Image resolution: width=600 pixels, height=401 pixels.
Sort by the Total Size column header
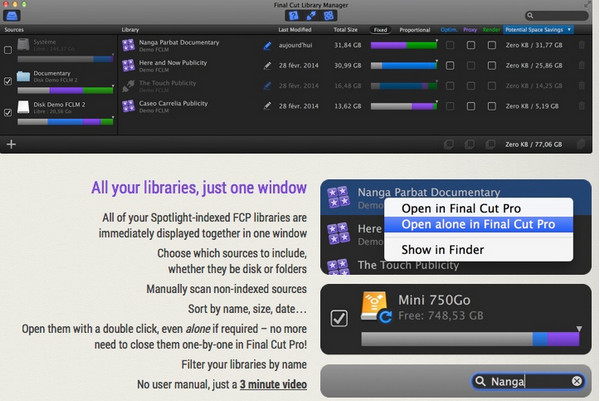click(345, 29)
